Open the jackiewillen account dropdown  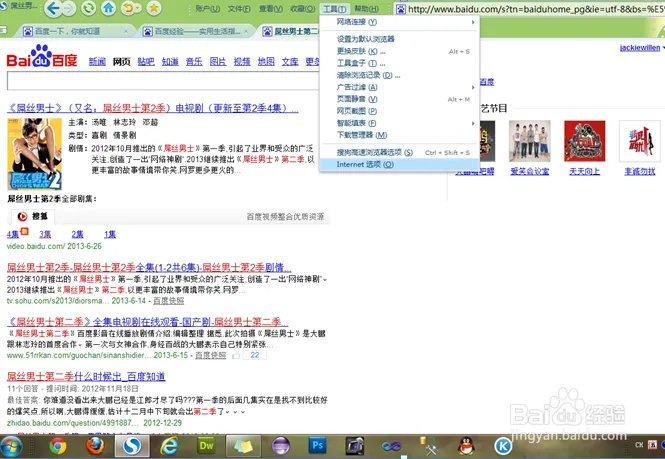[642, 48]
